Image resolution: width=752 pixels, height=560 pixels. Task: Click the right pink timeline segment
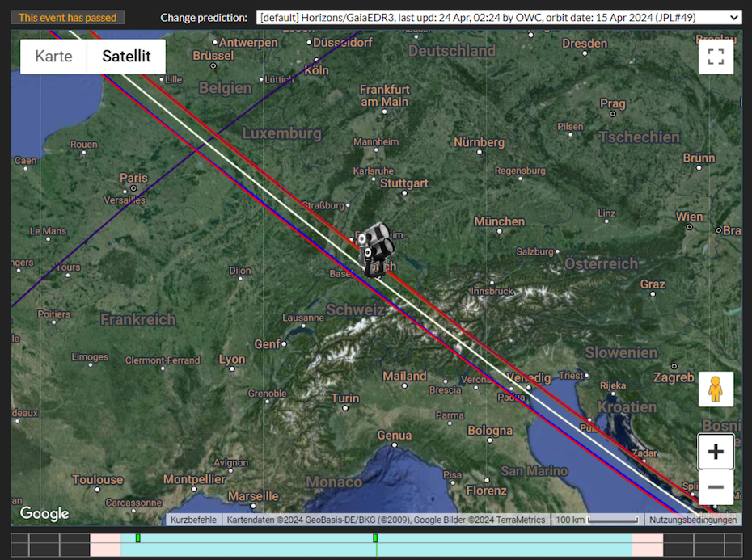(648, 545)
